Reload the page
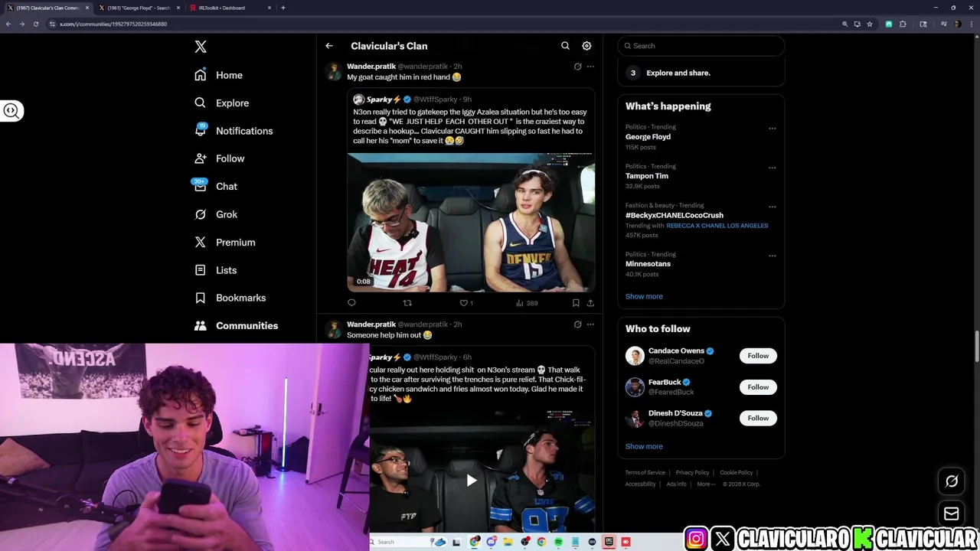The height and width of the screenshot is (551, 980). coord(35,24)
